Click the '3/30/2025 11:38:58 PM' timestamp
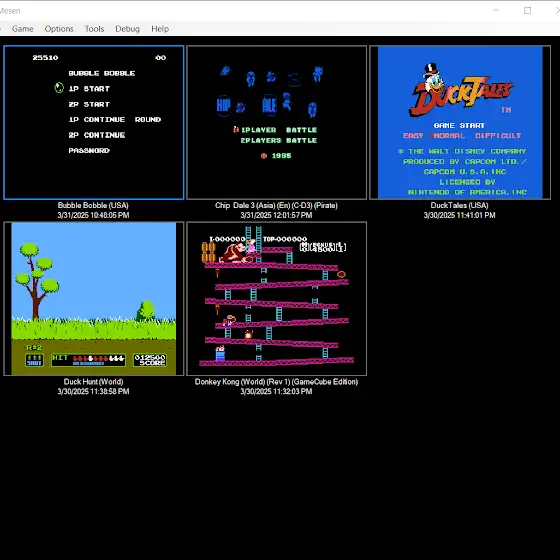560x560 pixels. [x=93, y=391]
